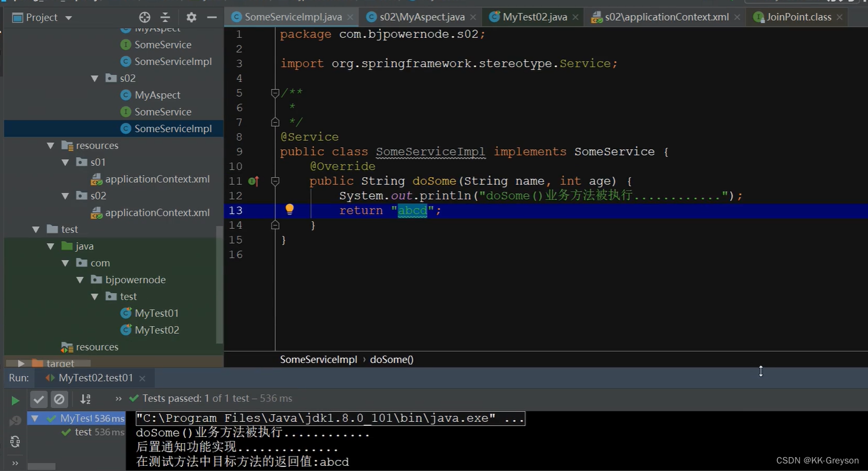Image resolution: width=868 pixels, height=471 pixels.
Task: Sort test results alphabetically
Action: point(85,399)
